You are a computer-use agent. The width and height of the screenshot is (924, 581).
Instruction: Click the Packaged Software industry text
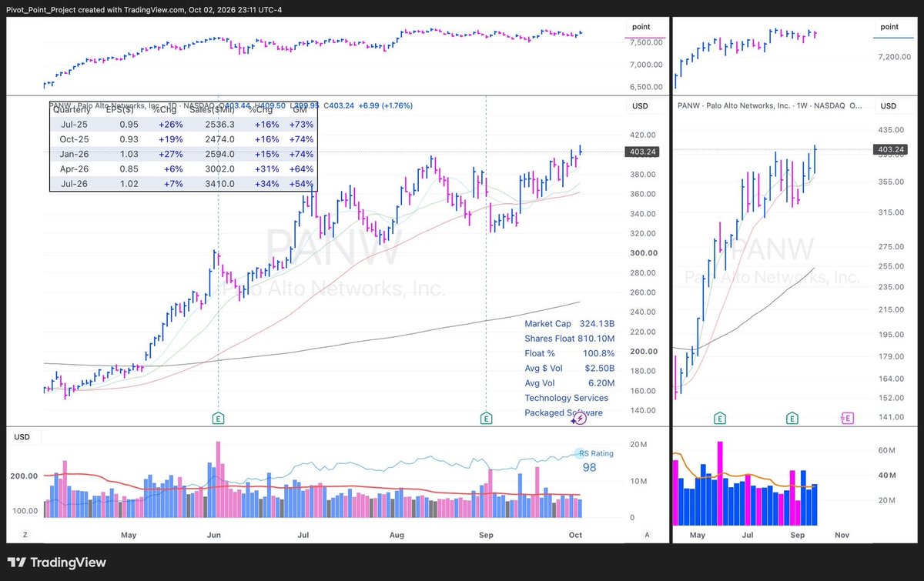(x=564, y=413)
